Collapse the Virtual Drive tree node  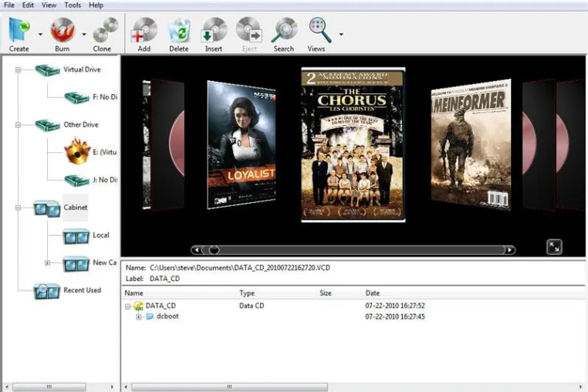click(18, 69)
